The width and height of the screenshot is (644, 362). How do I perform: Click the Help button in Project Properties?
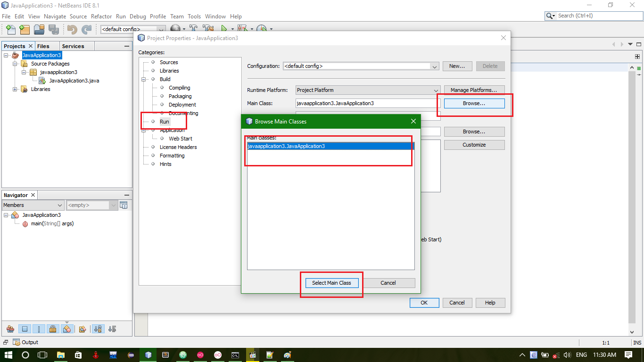[490, 303]
